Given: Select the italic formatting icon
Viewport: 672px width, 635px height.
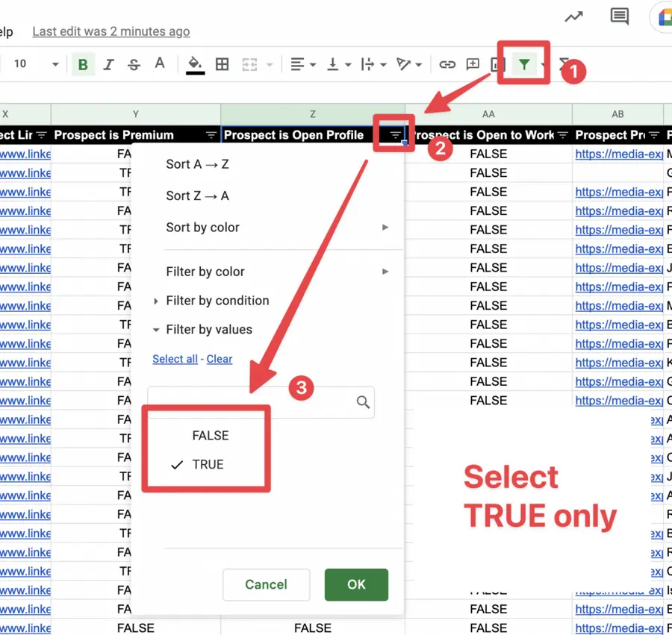Looking at the screenshot, I should [x=109, y=64].
